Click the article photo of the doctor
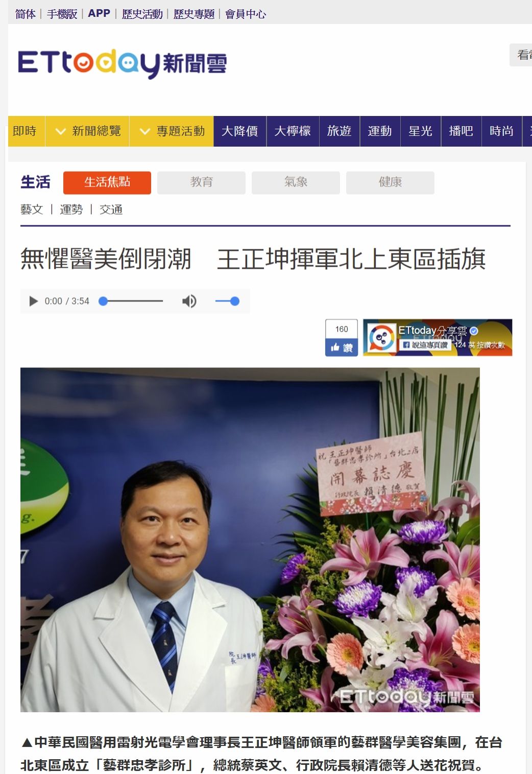This screenshot has width=532, height=774. pyautogui.click(x=250, y=540)
